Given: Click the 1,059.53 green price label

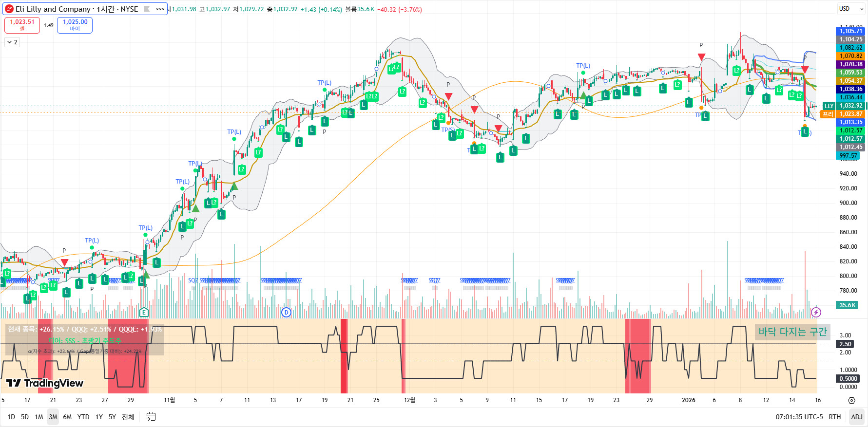Looking at the screenshot, I should 851,73.
